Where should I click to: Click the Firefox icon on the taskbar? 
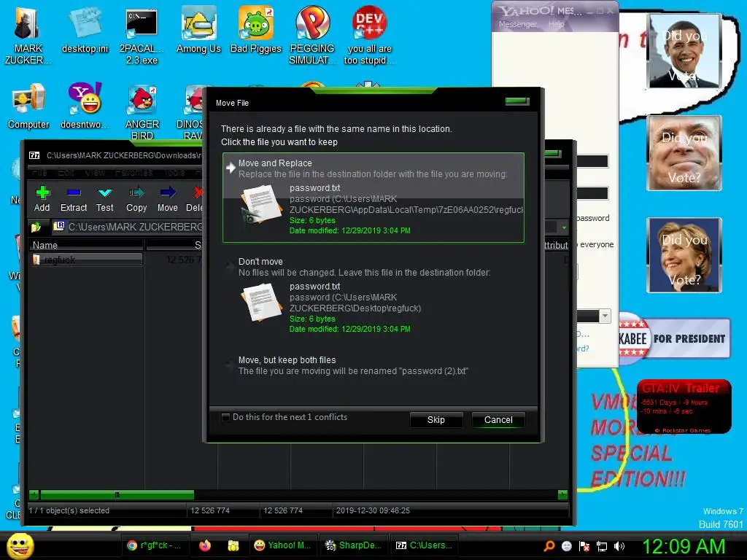tap(205, 545)
